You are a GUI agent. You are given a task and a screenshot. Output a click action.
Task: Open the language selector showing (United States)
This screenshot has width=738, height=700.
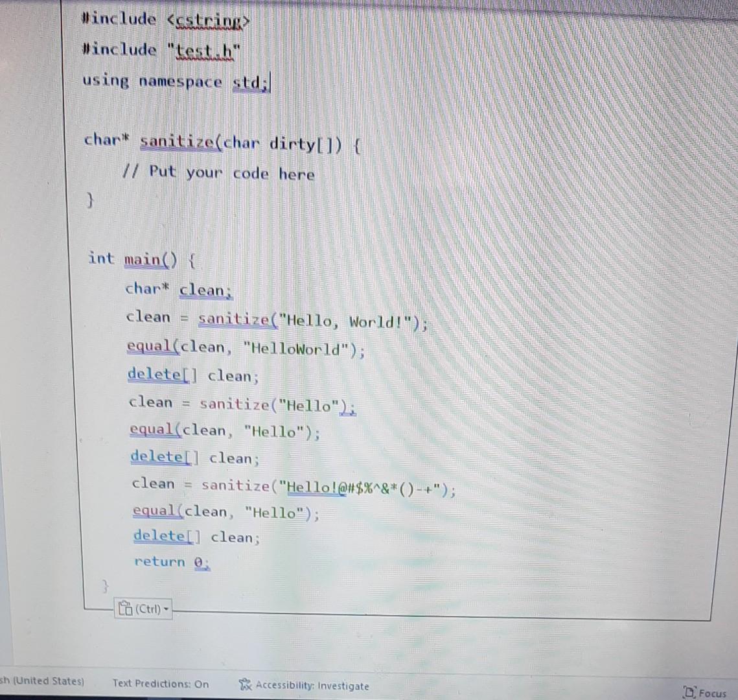pos(42,681)
